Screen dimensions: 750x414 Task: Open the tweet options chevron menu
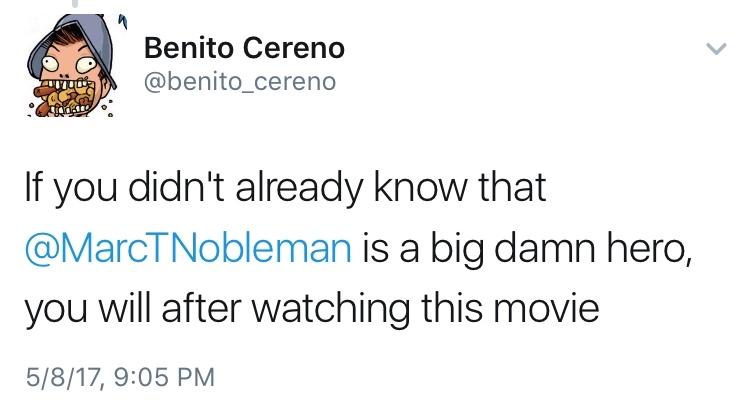[715, 49]
